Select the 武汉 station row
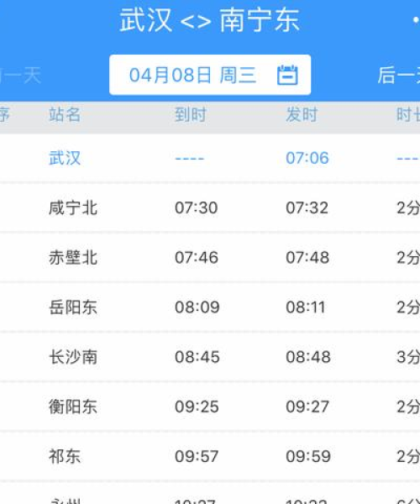The height and width of the screenshot is (504, 420). point(210,158)
